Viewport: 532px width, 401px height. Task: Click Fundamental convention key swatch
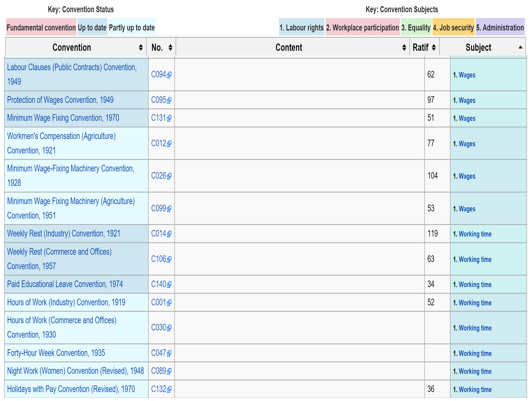[41, 27]
